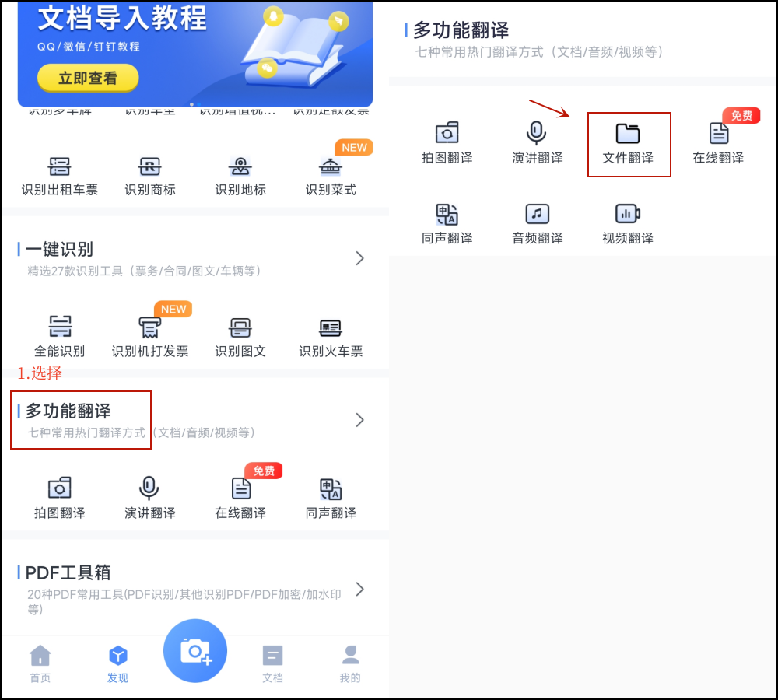Expand the PDF工具箱 section arrow
The width and height of the screenshot is (778, 700).
coord(359,589)
